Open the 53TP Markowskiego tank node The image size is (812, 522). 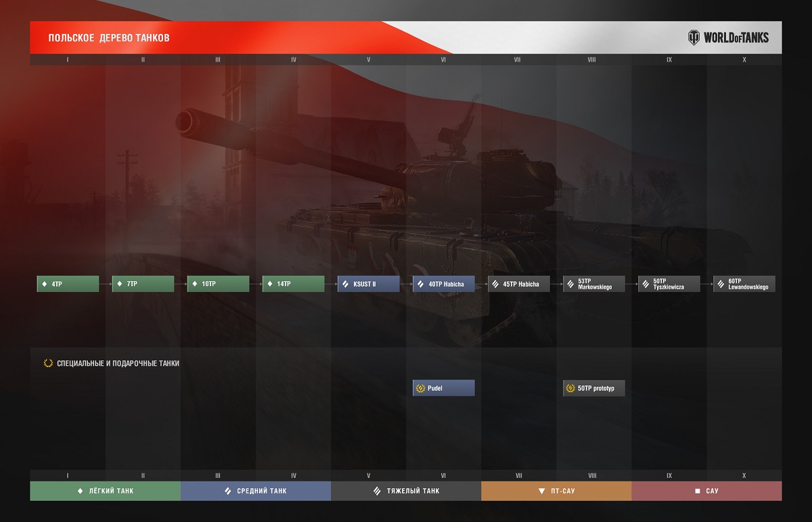click(593, 284)
